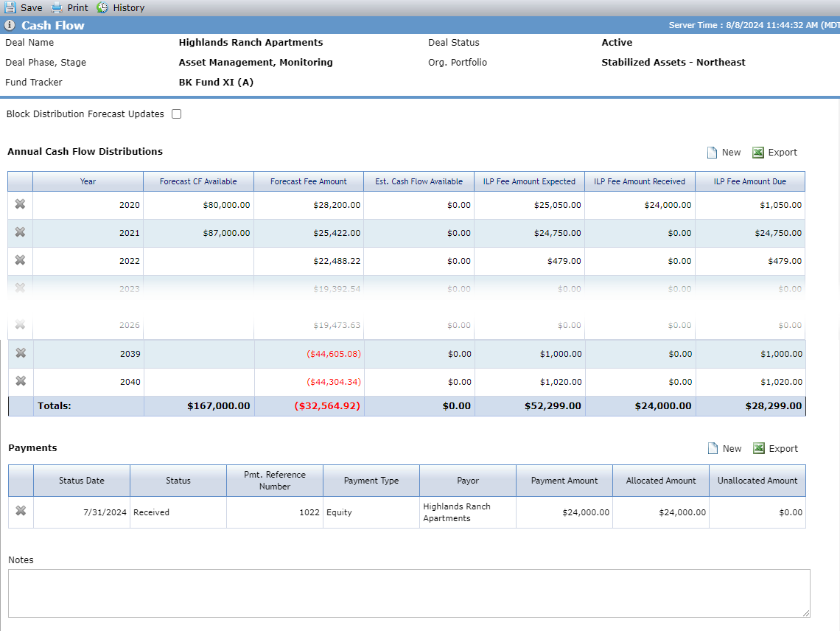Select the $25,050.00 fee expected cell
Screen dimensions: 840x631
529,206
